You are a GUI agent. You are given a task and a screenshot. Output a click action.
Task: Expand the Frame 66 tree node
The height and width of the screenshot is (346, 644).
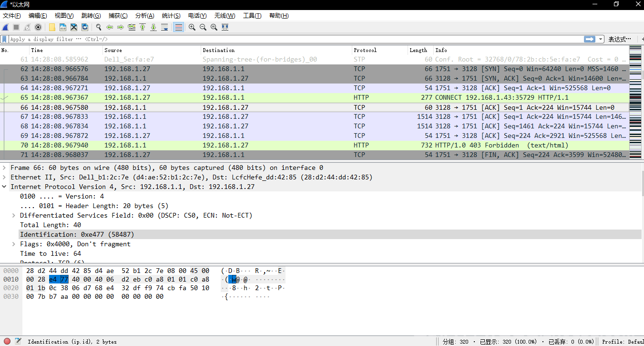pos(4,168)
